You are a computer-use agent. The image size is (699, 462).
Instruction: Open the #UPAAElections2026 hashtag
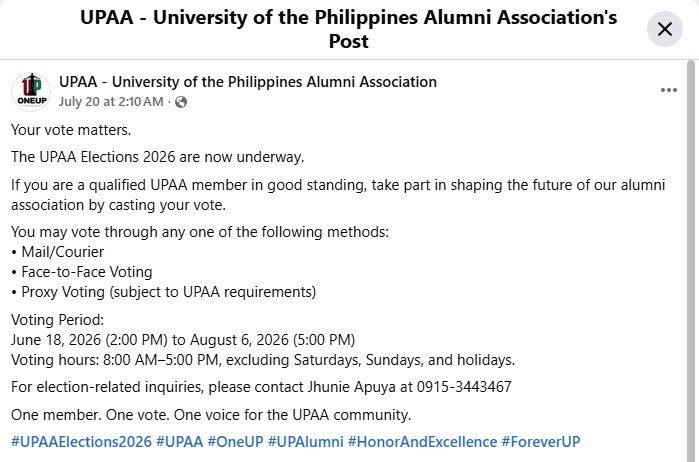coord(81,442)
